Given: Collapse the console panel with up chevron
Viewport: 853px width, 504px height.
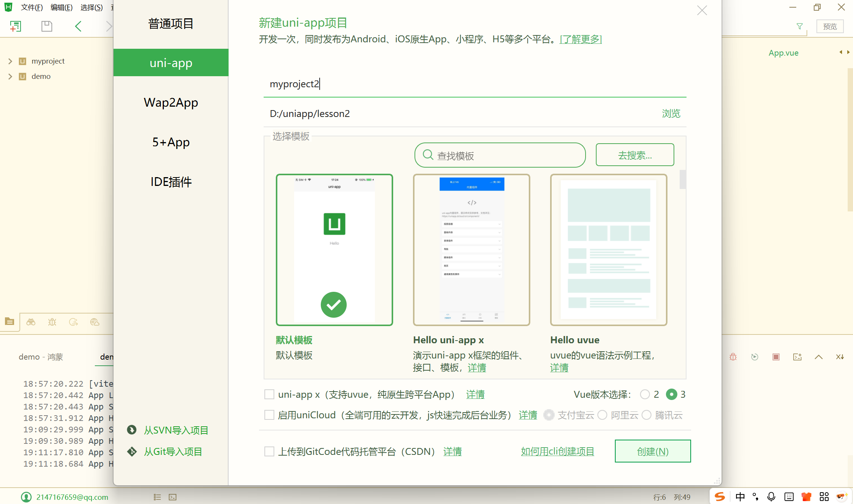Looking at the screenshot, I should pos(819,357).
